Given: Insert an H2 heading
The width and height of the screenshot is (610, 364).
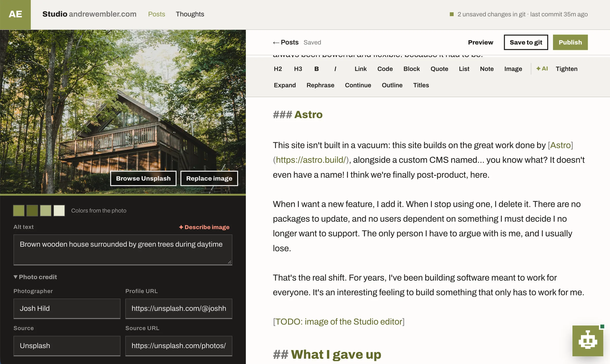Looking at the screenshot, I should point(278,69).
